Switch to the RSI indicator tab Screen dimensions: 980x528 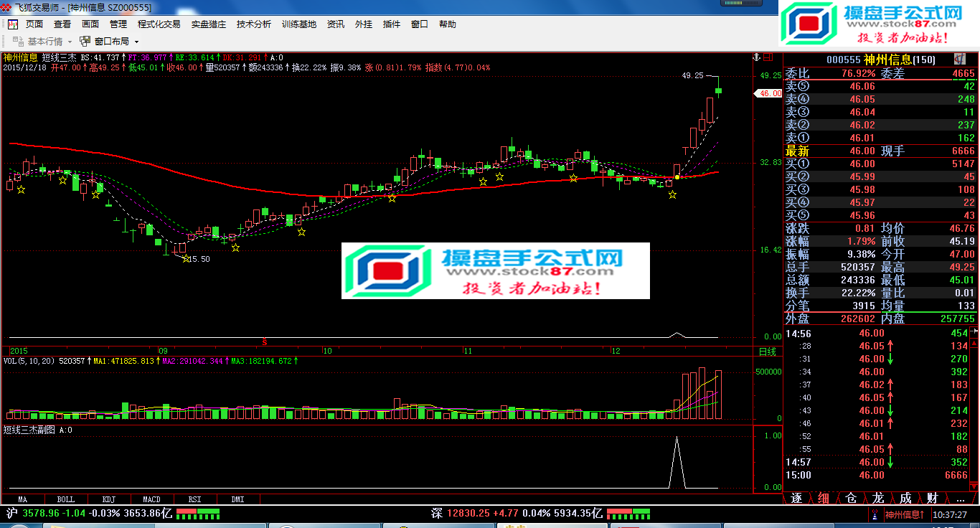pos(195,499)
